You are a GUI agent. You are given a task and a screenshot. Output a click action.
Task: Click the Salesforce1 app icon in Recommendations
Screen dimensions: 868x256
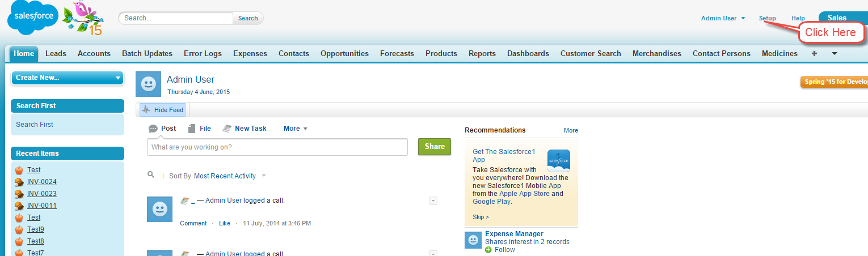(x=558, y=161)
